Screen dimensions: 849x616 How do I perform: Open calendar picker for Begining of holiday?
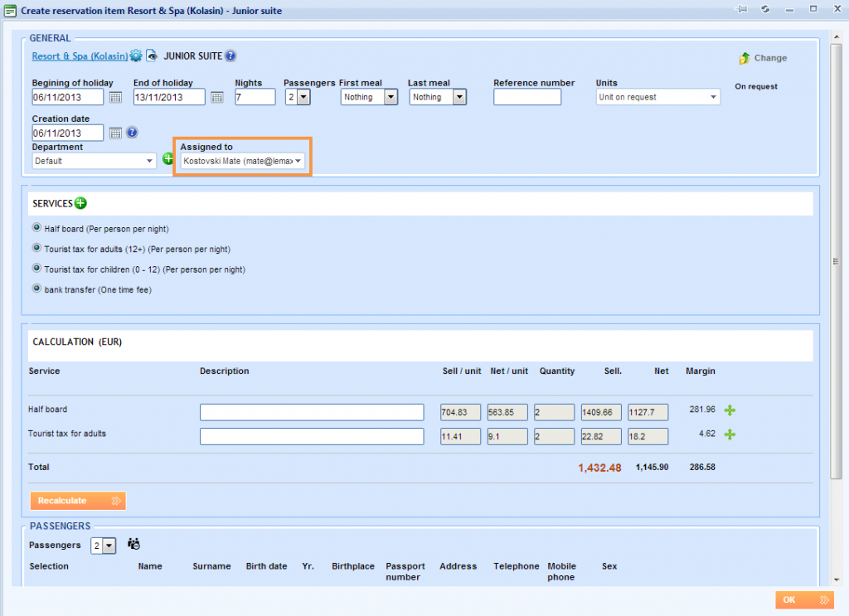click(x=116, y=98)
